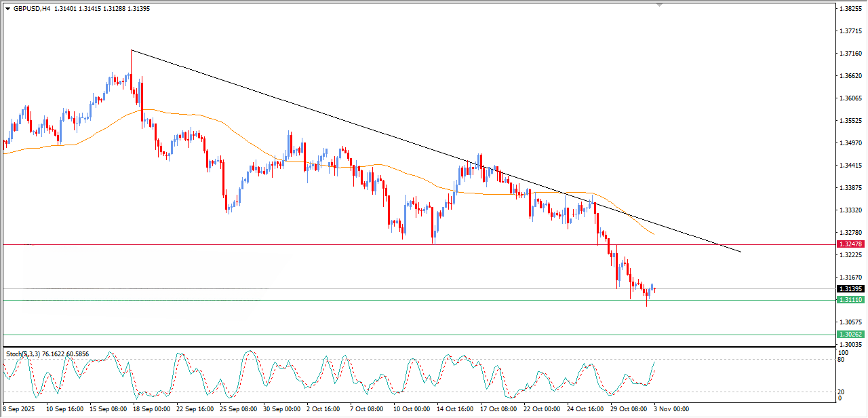Click the 20 level on stochastic scale

(x=843, y=392)
